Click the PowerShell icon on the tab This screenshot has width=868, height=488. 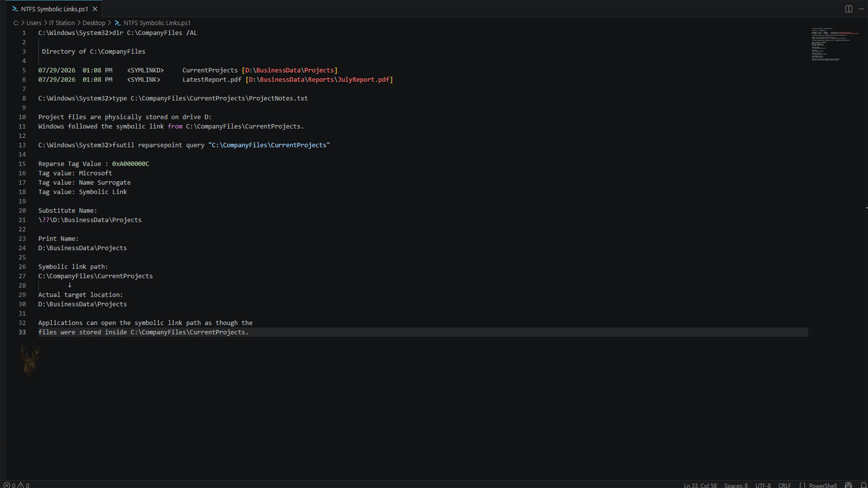(15, 9)
